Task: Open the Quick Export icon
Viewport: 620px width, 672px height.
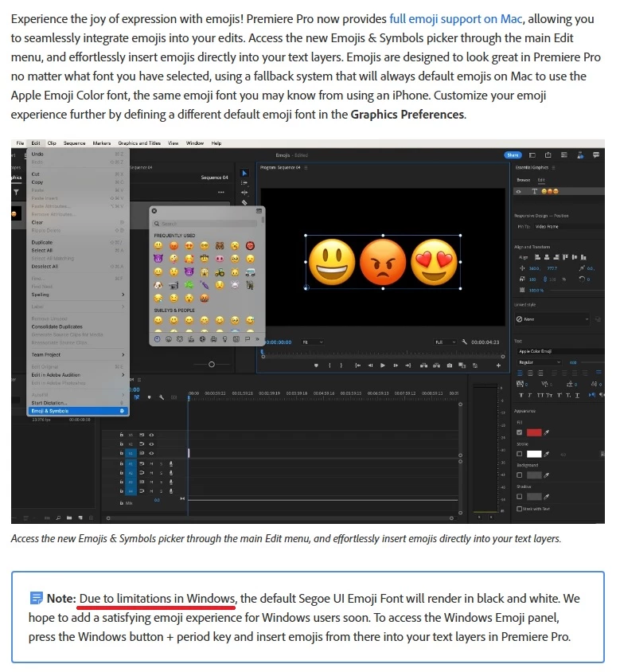Action: pyautogui.click(x=548, y=155)
